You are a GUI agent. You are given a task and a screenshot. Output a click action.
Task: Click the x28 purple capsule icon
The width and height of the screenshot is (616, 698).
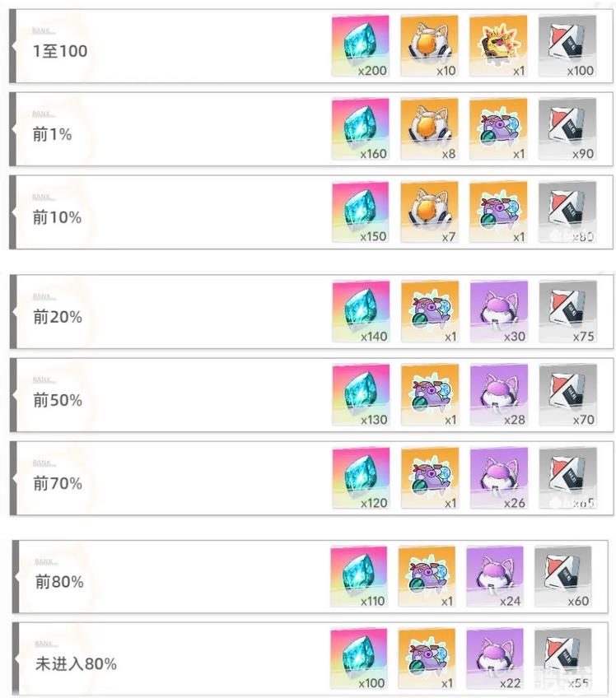pos(499,395)
